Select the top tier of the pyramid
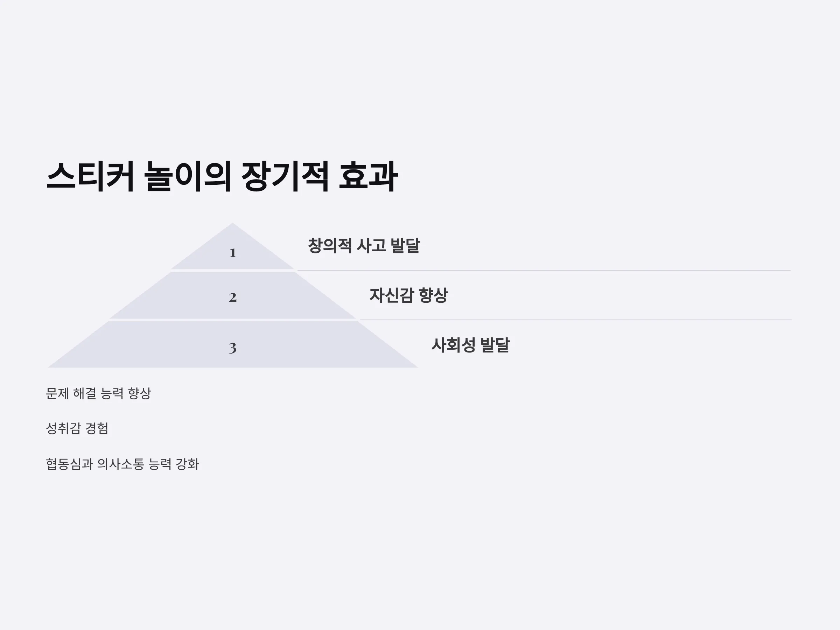Screen dimensions: 840x630 [x=232, y=246]
